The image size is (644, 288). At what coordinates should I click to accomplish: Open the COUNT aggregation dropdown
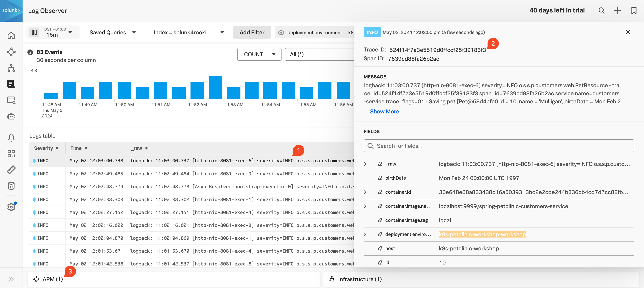(x=259, y=54)
